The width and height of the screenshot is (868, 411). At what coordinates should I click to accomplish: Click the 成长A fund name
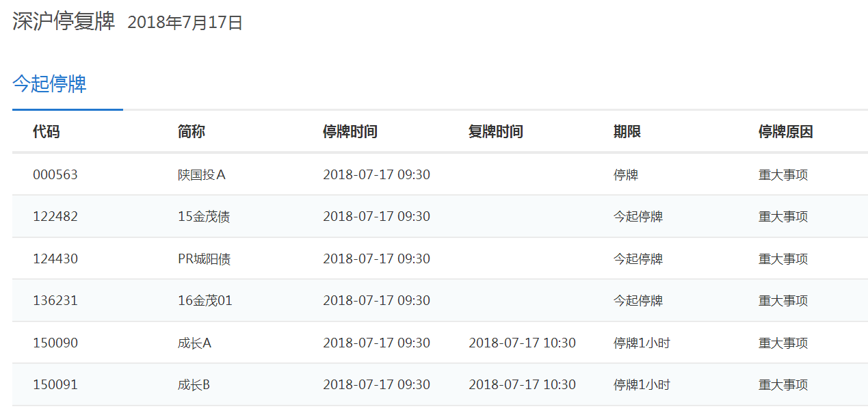pyautogui.click(x=195, y=343)
